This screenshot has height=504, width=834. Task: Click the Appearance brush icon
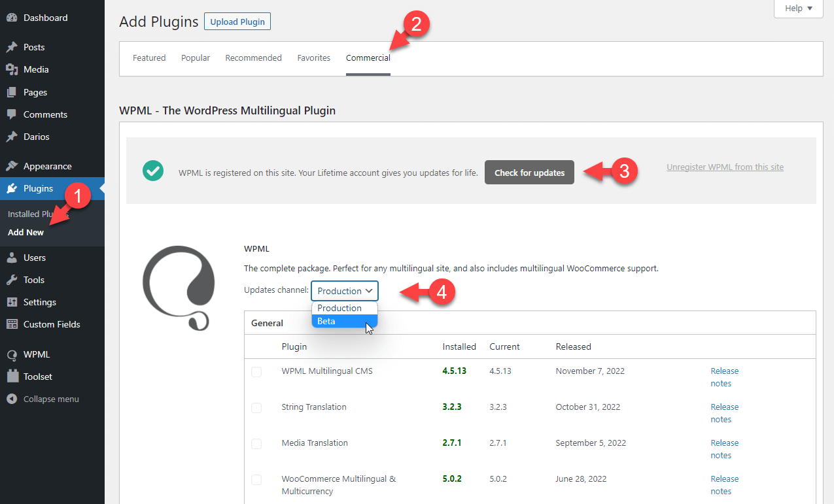pos(12,166)
